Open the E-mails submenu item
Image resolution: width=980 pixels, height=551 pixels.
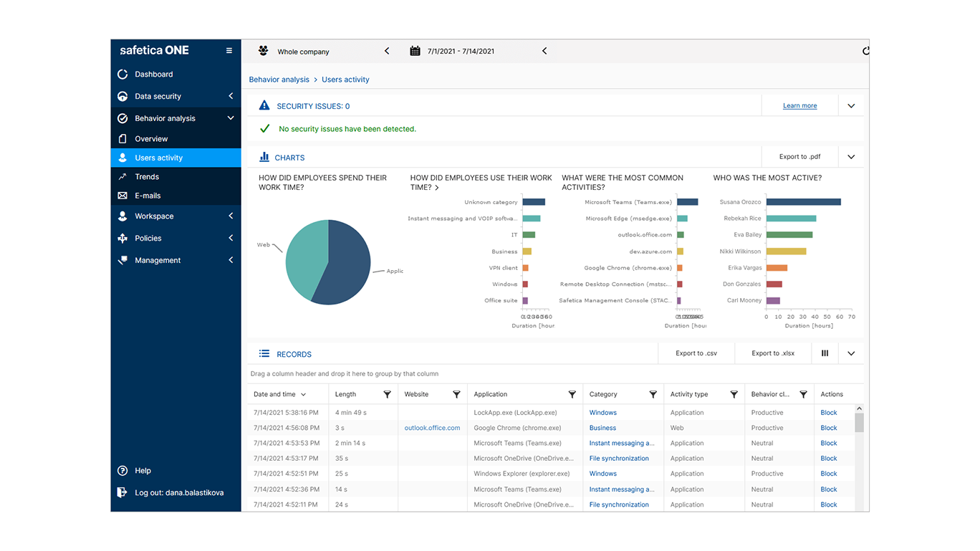tap(176, 196)
